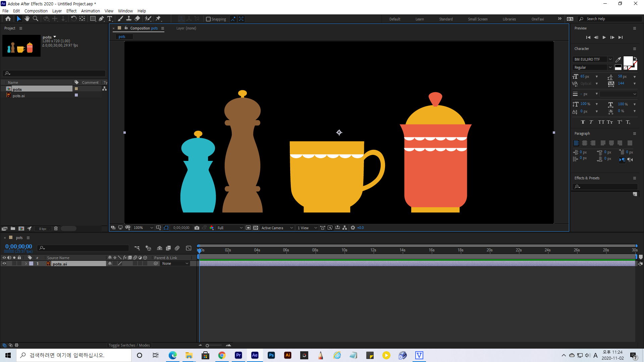Click Toggle Switches / Modes button
This screenshot has height=362, width=644.
129,345
